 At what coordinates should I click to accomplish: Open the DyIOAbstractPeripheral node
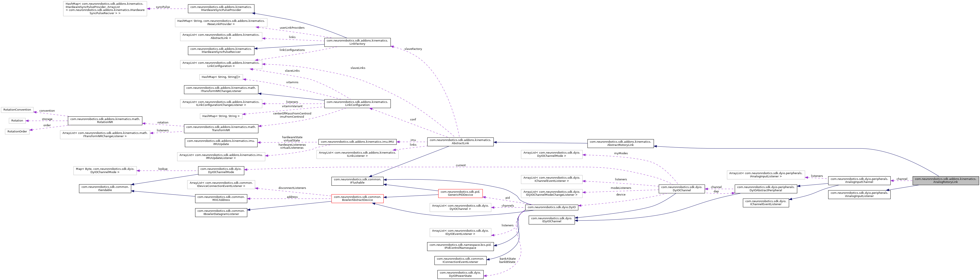[x=766, y=189]
